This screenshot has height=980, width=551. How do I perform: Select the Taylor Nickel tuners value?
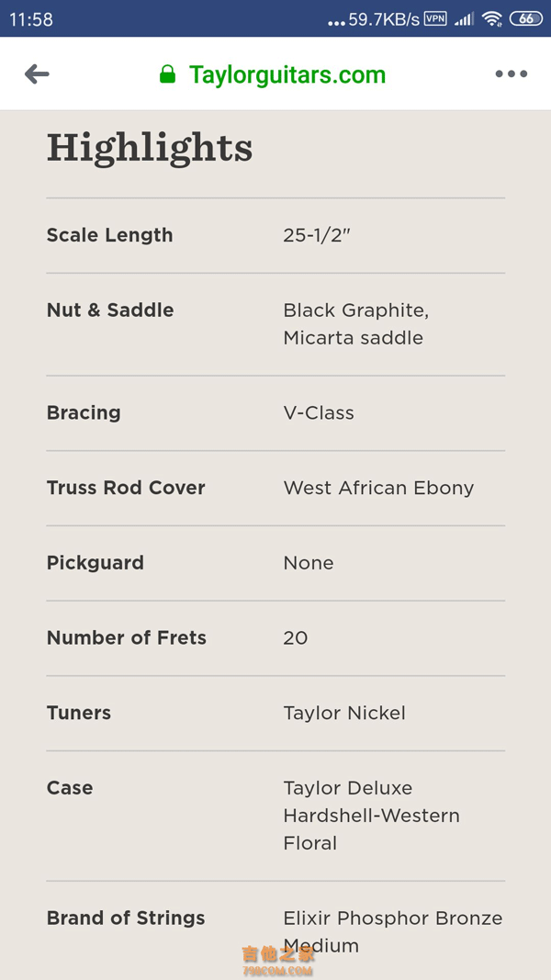345,713
